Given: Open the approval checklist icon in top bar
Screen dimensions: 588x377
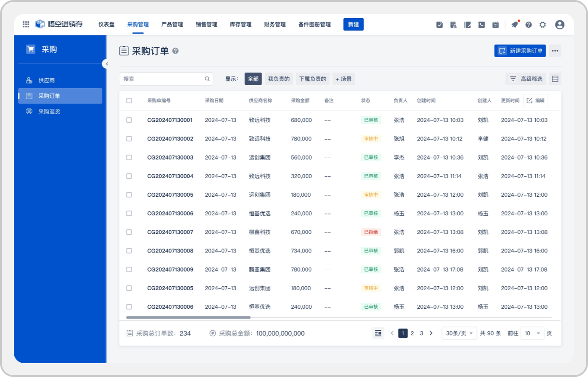Looking at the screenshot, I should 439,25.
